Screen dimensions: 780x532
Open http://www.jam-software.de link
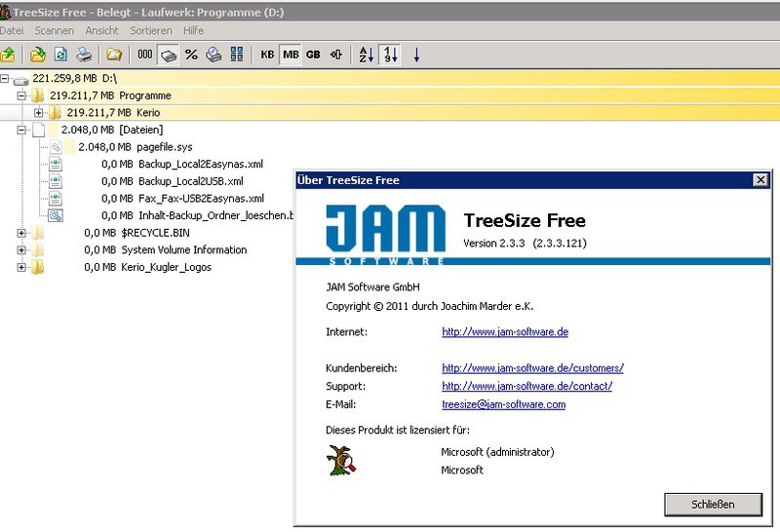point(505,331)
